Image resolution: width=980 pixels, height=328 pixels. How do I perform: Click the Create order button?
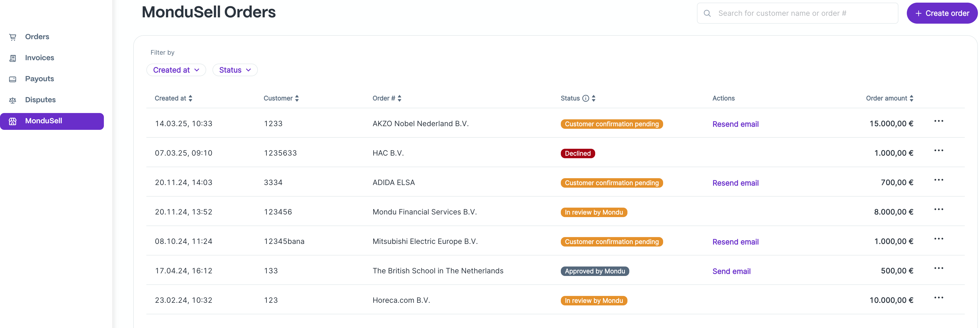click(942, 13)
